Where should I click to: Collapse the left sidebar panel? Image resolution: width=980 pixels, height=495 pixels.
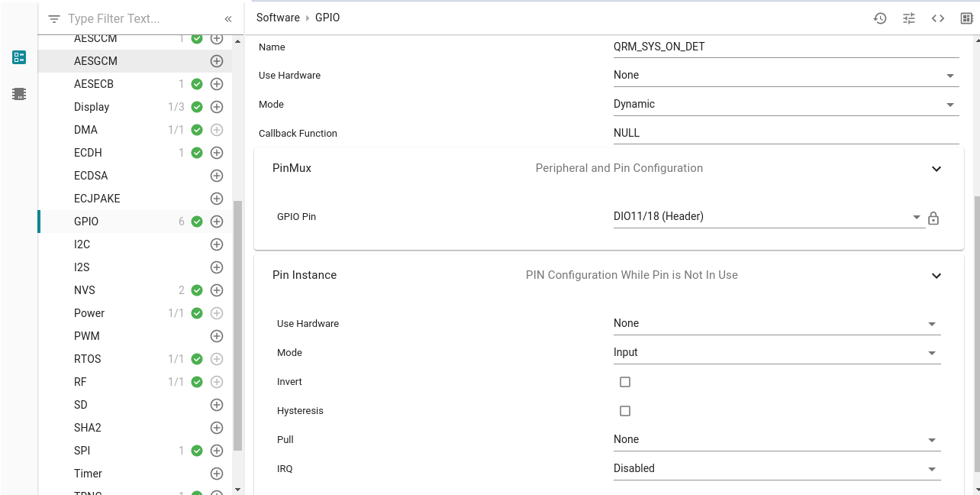tap(228, 19)
